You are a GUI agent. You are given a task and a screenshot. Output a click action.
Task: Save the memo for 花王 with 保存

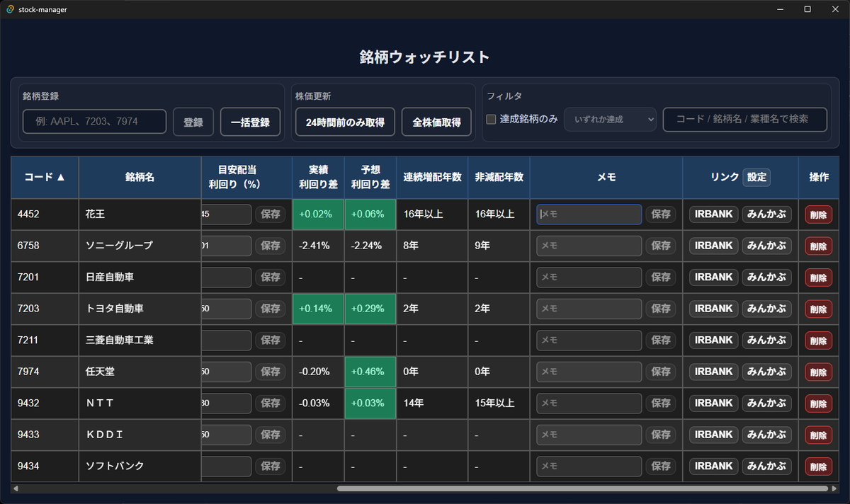tap(660, 214)
